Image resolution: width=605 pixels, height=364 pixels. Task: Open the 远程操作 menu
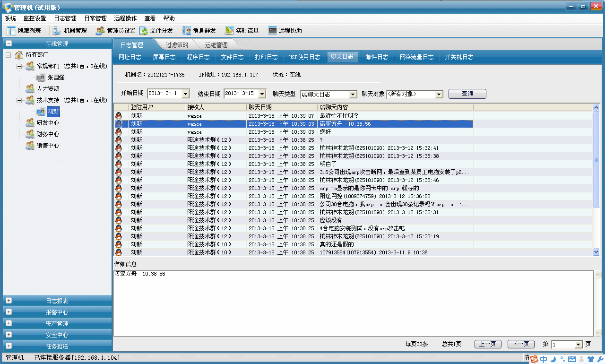click(x=125, y=18)
